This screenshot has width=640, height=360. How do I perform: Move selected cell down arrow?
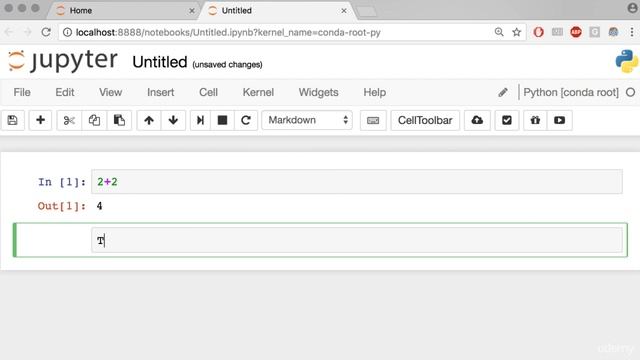[173, 120]
